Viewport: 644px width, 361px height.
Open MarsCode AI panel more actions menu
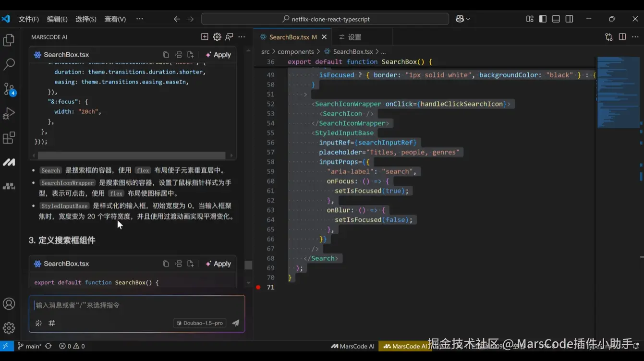[x=242, y=37]
